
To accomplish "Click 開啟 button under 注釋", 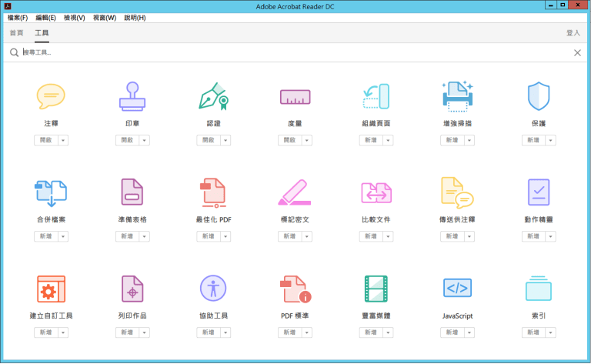I will (x=46, y=140).
